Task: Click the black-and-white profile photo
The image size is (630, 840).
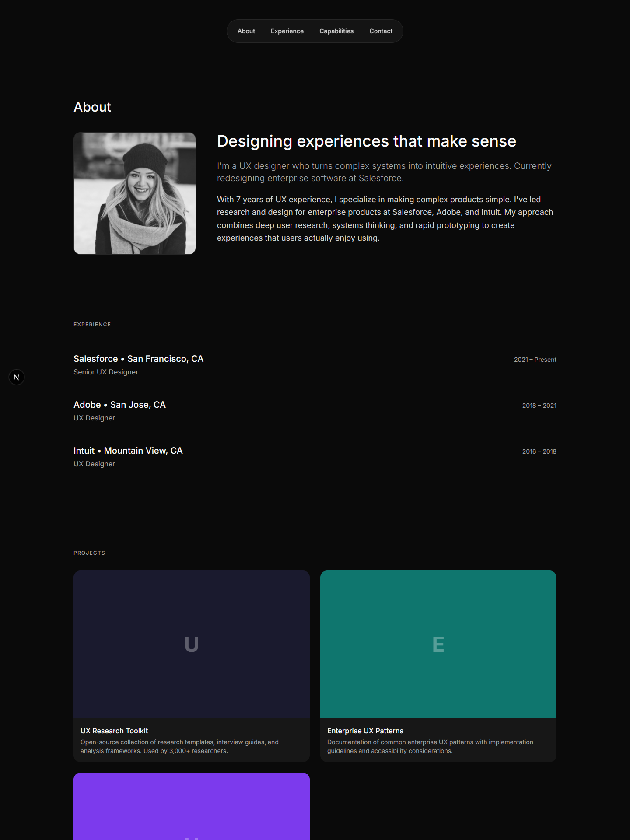Action: click(x=135, y=193)
